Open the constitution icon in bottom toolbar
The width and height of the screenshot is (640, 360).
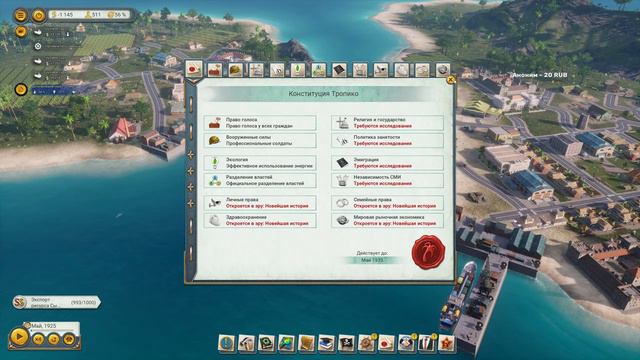(387, 343)
